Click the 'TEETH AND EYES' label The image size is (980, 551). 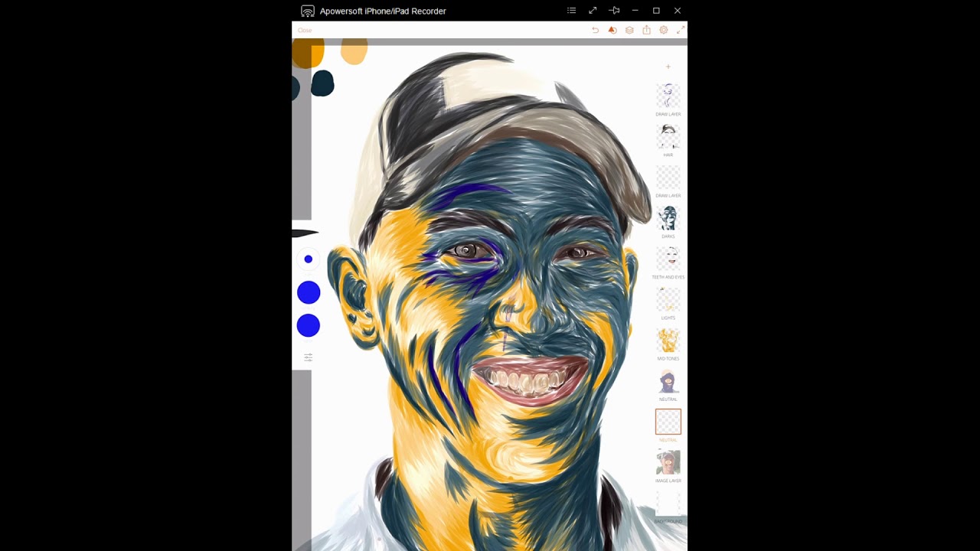click(668, 277)
